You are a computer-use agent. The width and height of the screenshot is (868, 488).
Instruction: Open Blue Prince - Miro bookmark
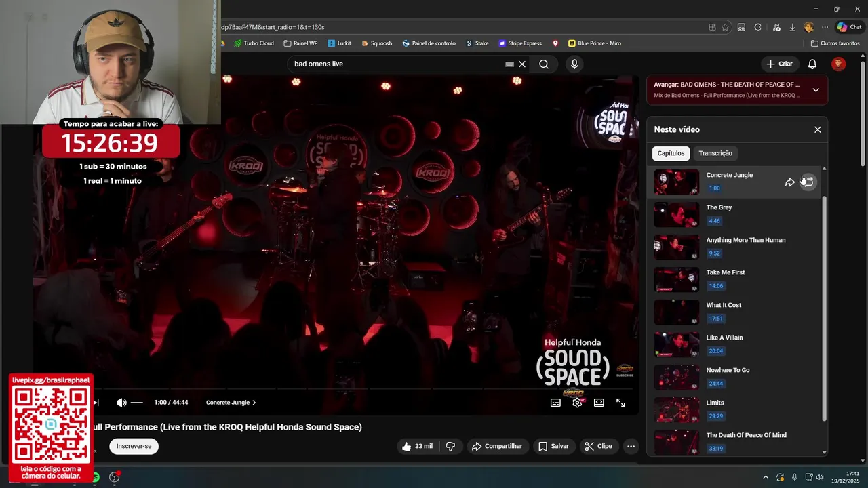[595, 43]
